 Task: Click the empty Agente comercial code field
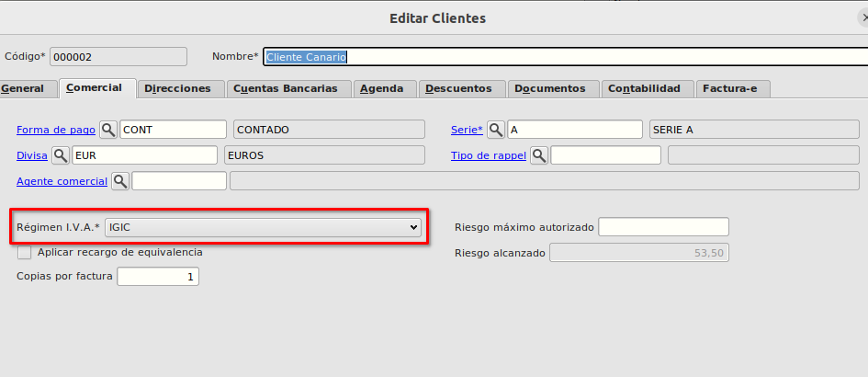179,181
